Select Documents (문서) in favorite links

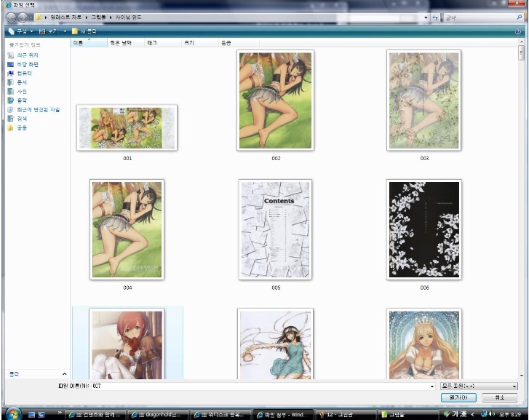pyautogui.click(x=21, y=82)
